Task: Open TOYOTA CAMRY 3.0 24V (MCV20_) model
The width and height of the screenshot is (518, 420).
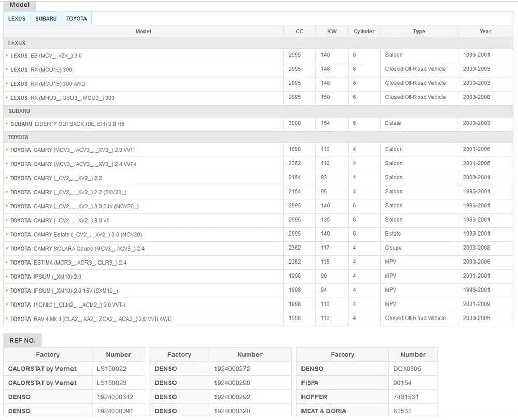Action: point(75,206)
